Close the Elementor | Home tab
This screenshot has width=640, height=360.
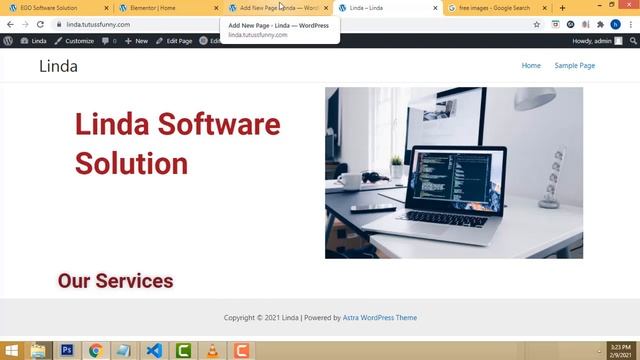[216, 8]
